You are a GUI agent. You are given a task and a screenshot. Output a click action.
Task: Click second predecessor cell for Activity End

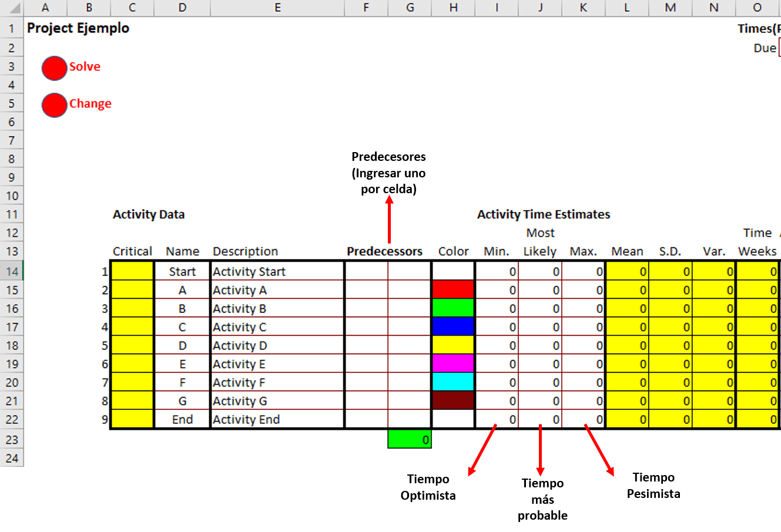pos(410,419)
